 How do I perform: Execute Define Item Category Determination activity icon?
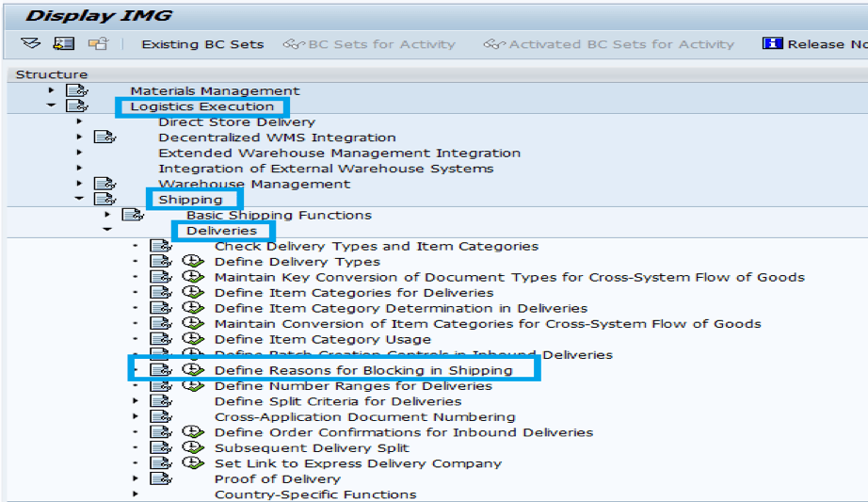click(x=193, y=308)
